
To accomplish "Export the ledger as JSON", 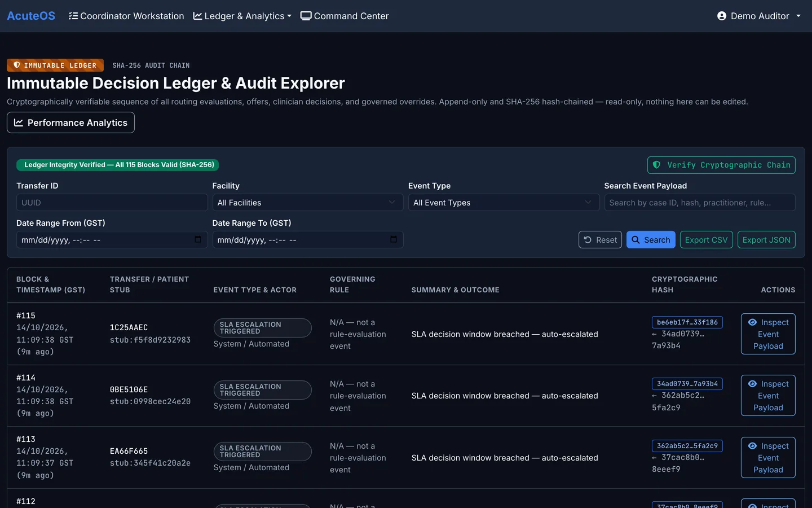I will pyautogui.click(x=766, y=240).
